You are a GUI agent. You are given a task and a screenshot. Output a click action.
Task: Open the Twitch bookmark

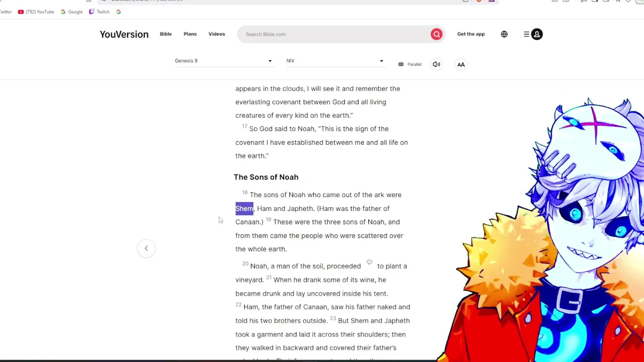tap(99, 12)
